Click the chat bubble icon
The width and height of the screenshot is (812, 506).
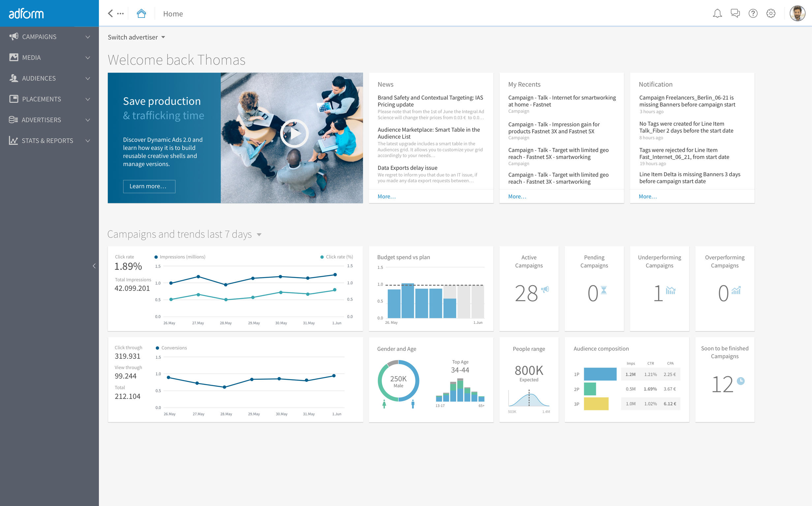pos(734,13)
